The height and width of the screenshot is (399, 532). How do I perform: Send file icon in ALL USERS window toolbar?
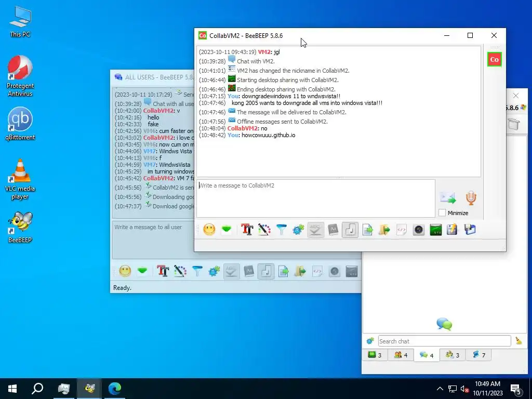[283, 271]
